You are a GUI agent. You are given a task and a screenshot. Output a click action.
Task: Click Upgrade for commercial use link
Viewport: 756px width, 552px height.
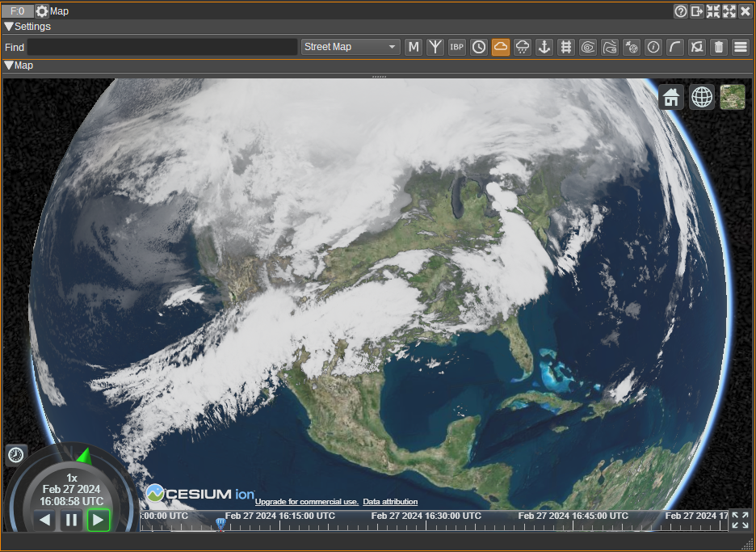click(306, 502)
